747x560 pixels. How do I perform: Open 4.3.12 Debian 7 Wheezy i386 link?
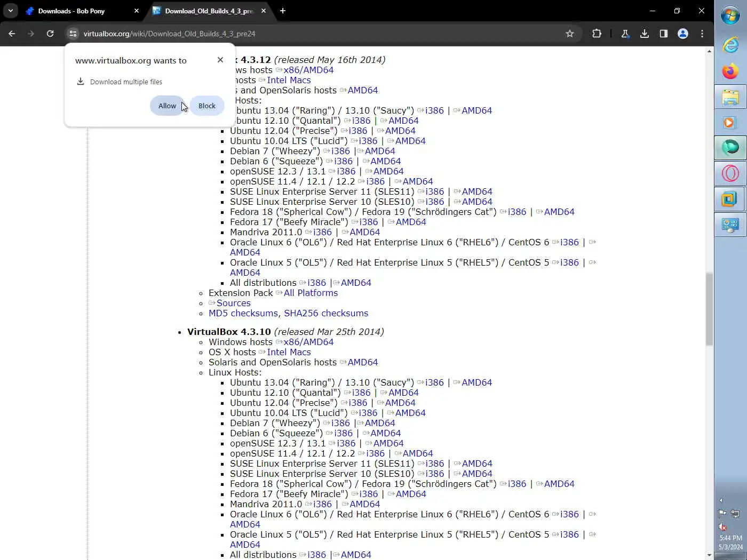tap(340, 151)
